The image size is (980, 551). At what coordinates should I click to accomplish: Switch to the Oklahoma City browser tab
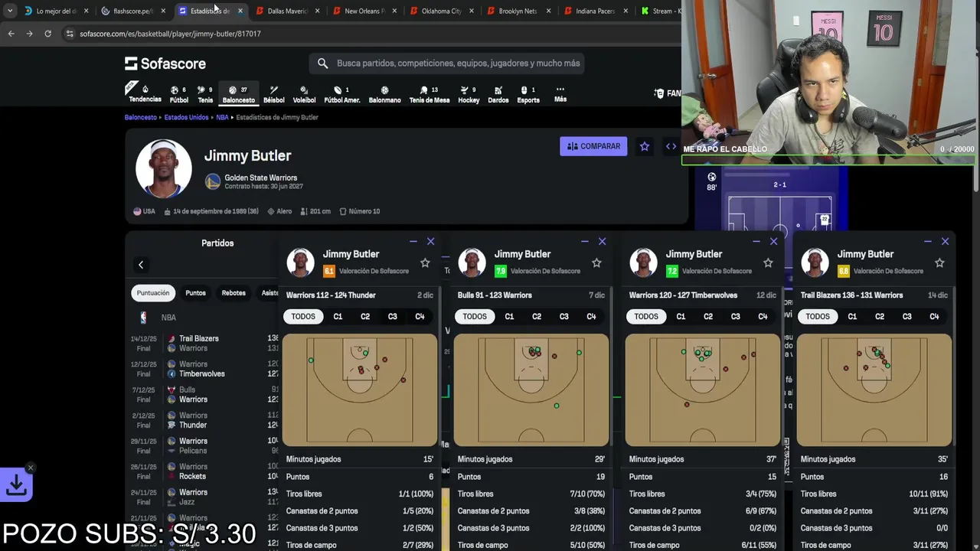pos(442,11)
